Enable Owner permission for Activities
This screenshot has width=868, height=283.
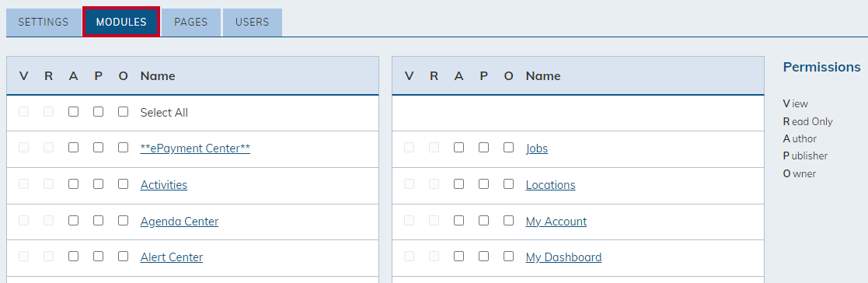tap(123, 184)
